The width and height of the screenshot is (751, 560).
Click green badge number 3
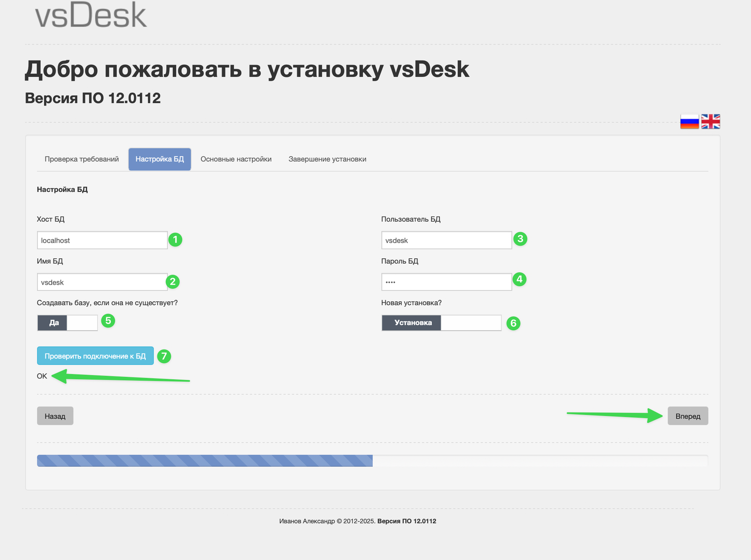[x=520, y=239]
